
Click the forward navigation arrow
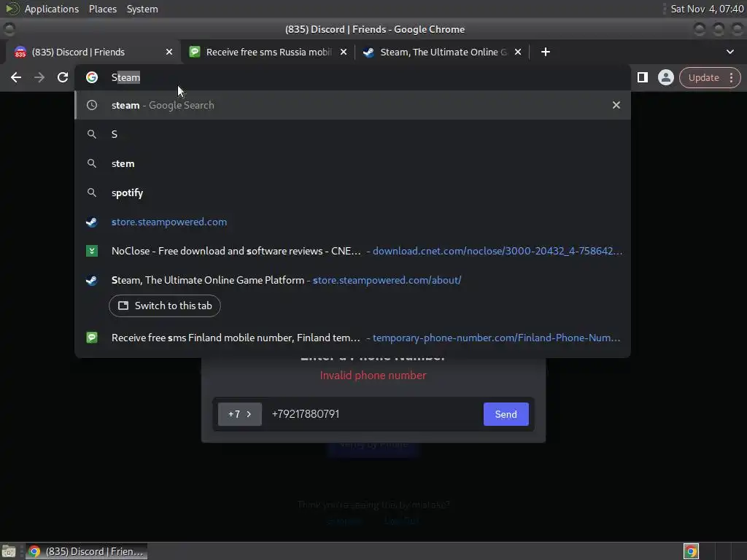(39, 77)
